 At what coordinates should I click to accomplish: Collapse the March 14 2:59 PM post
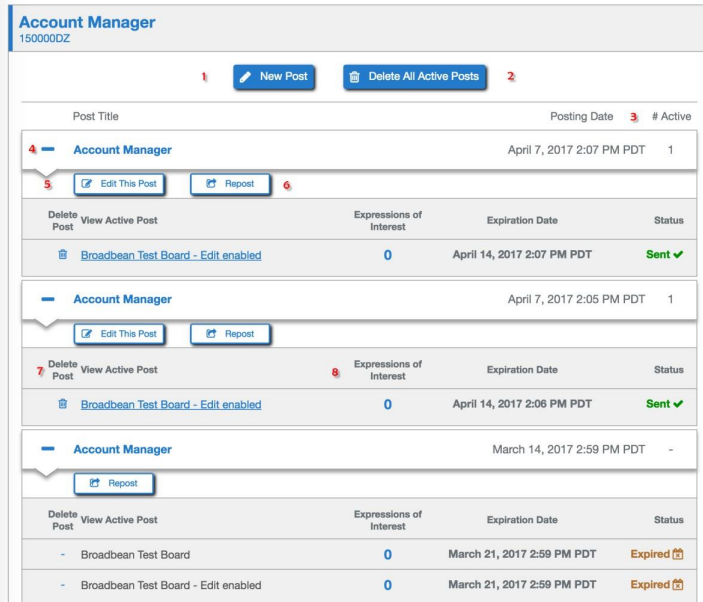coord(48,449)
